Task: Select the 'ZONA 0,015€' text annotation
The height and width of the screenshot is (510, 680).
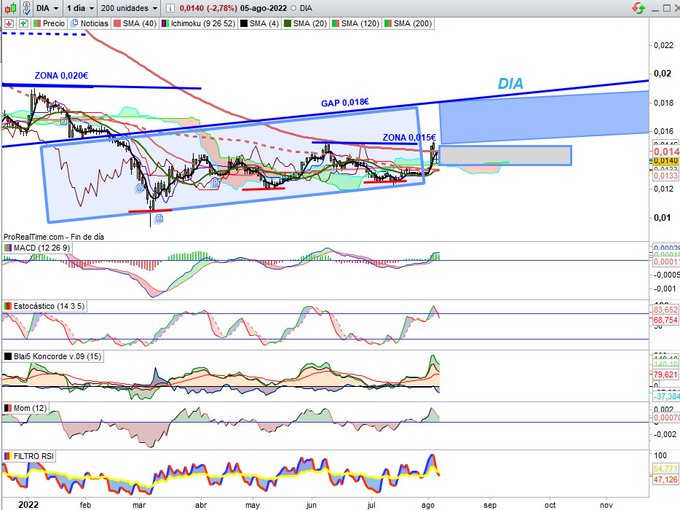Action: point(410,137)
